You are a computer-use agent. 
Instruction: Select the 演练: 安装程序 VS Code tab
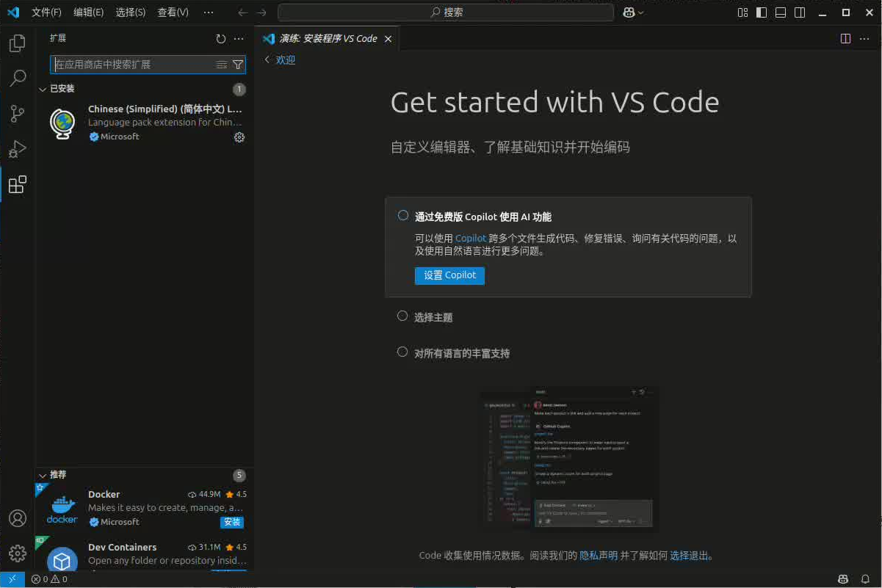(328, 38)
